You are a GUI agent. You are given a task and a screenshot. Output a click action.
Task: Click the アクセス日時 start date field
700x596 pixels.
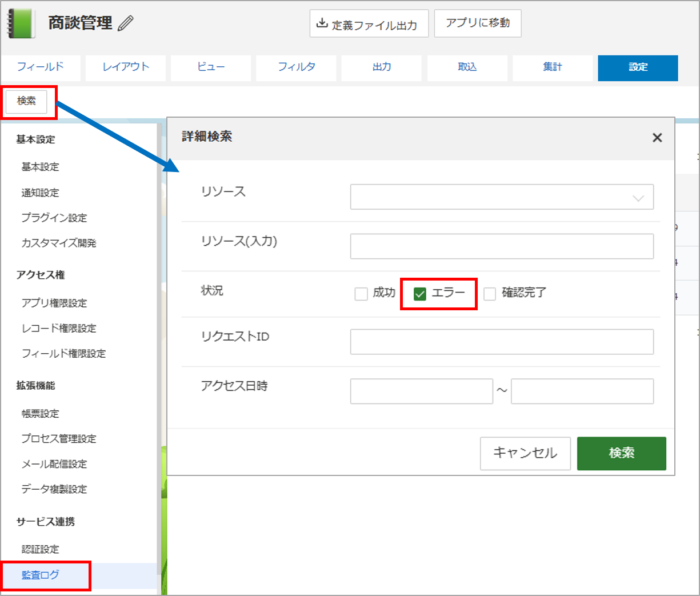(x=421, y=391)
